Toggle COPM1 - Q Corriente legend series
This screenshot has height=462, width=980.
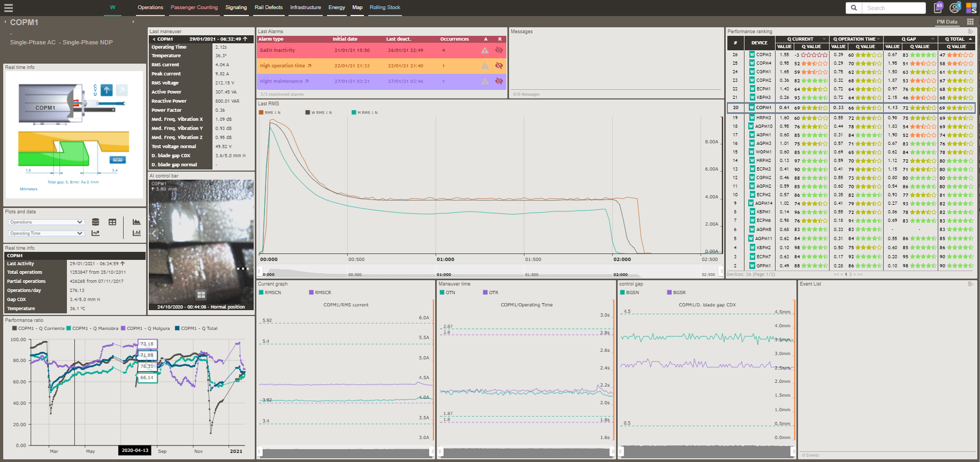click(x=39, y=328)
